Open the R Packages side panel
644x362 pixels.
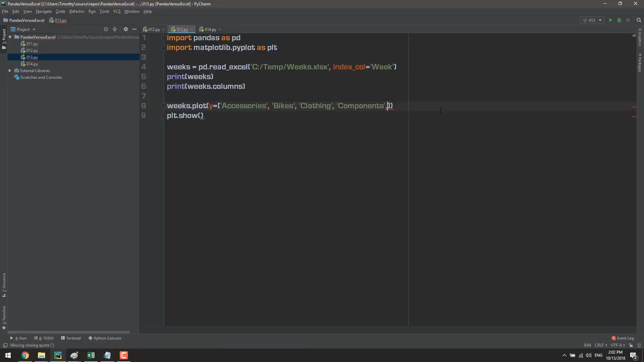coord(640,63)
